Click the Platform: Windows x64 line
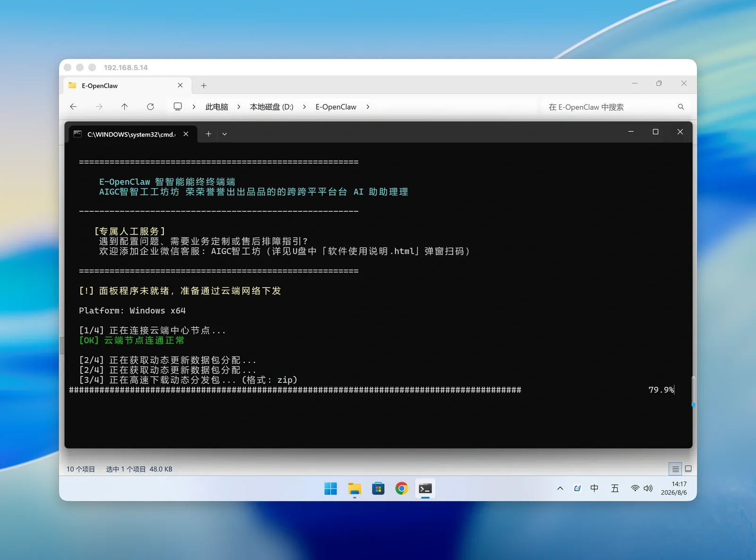 [x=132, y=310]
